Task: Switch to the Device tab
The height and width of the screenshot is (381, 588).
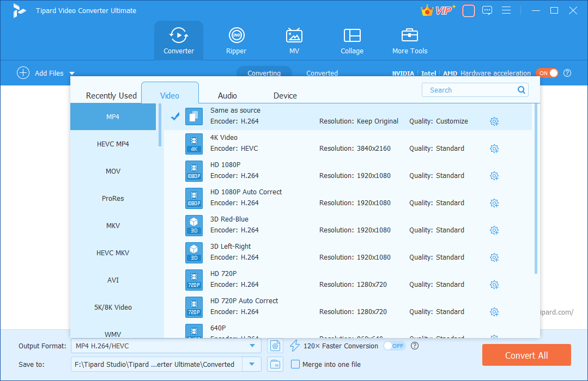Action: tap(285, 96)
